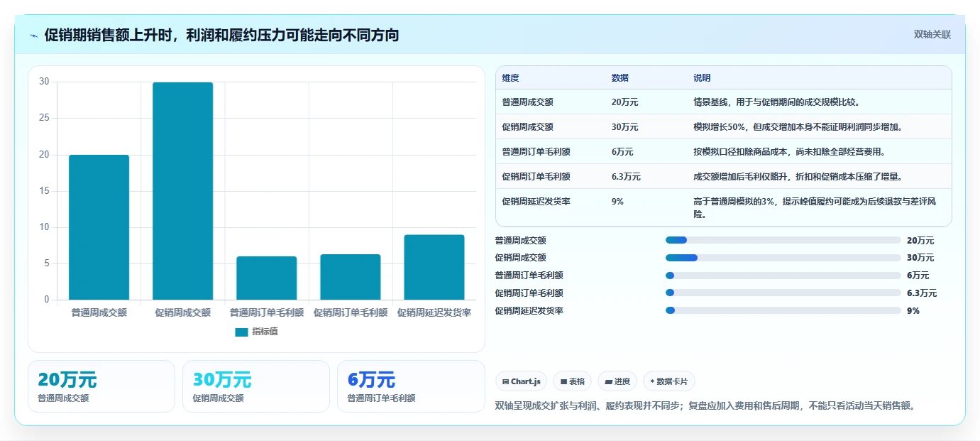Click the 促销周订单毛利额 progress bar
The width and height of the screenshot is (980, 441).
coord(783,293)
